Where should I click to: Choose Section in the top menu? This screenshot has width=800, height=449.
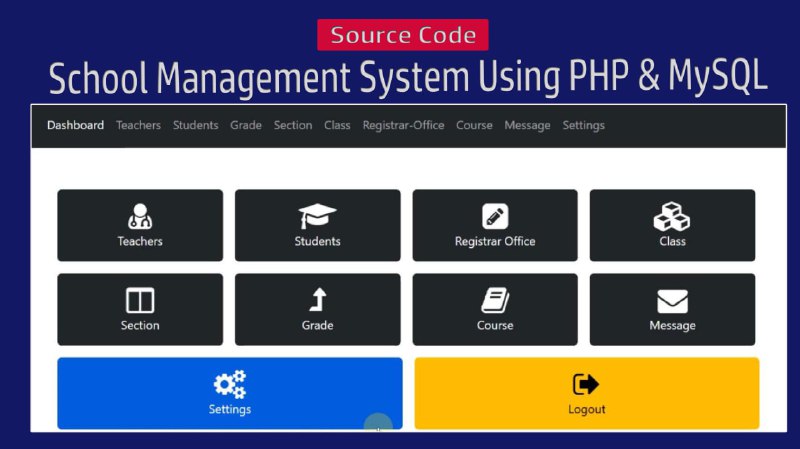293,125
